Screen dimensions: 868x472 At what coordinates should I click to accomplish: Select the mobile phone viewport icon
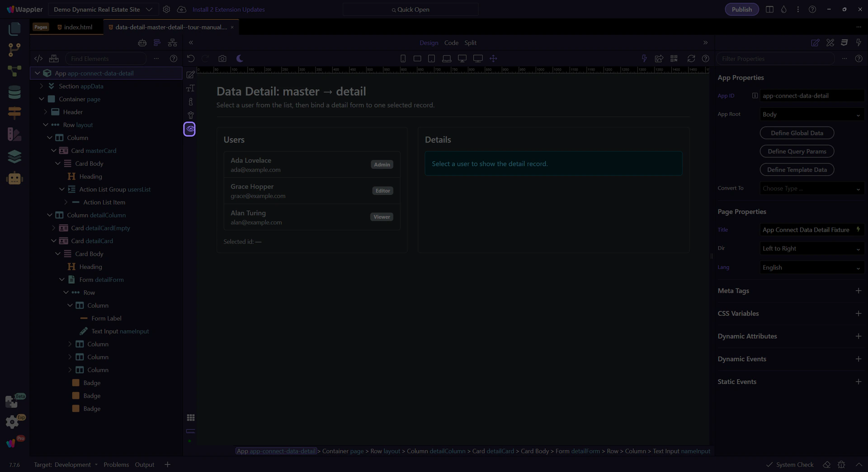click(x=403, y=59)
